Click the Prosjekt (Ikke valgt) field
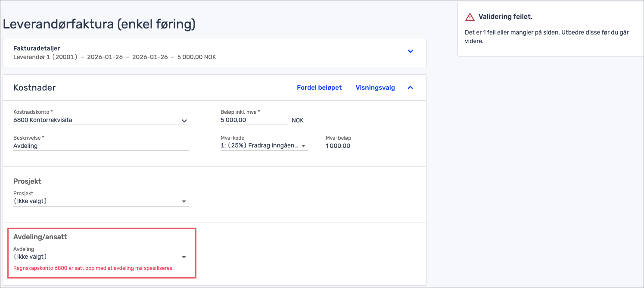This screenshot has width=644, height=288. tap(95, 201)
